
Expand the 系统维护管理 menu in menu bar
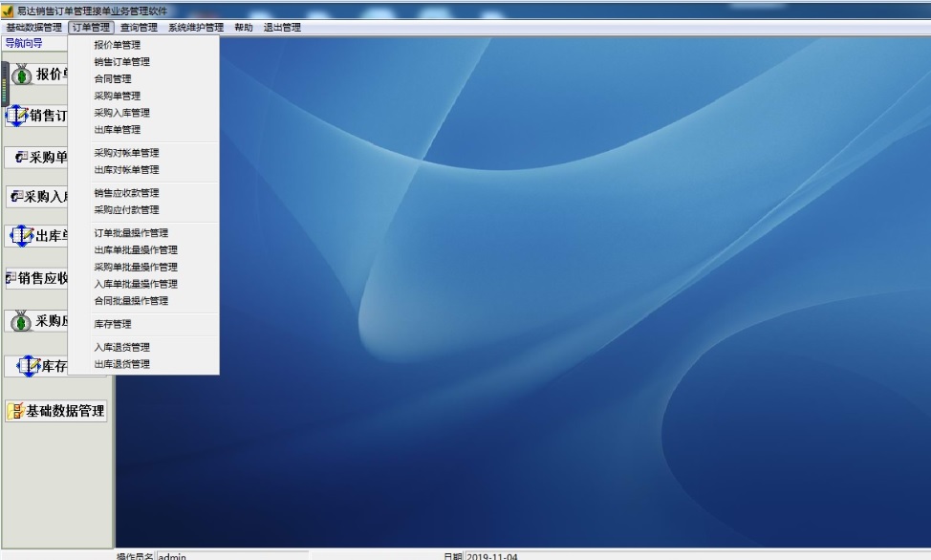coord(195,28)
